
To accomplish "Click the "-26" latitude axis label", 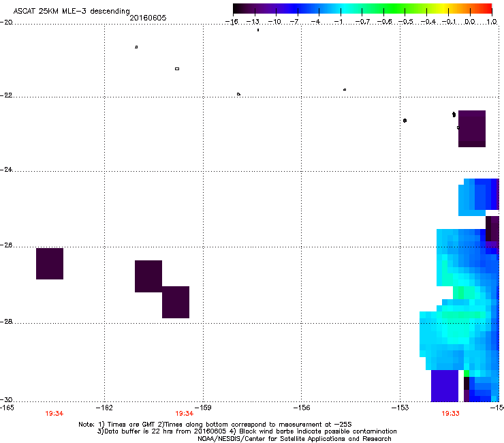I will click(6, 245).
